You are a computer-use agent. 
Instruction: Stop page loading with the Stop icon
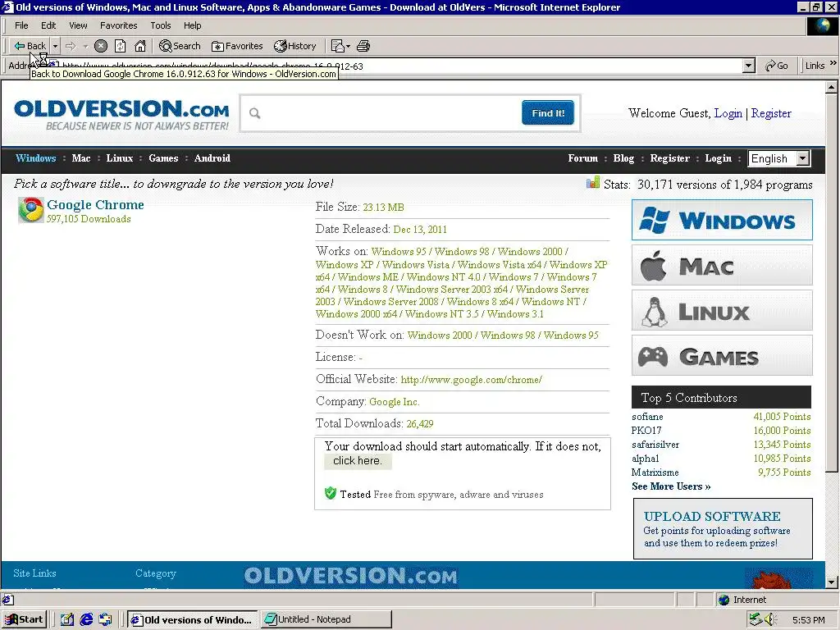tap(101, 46)
